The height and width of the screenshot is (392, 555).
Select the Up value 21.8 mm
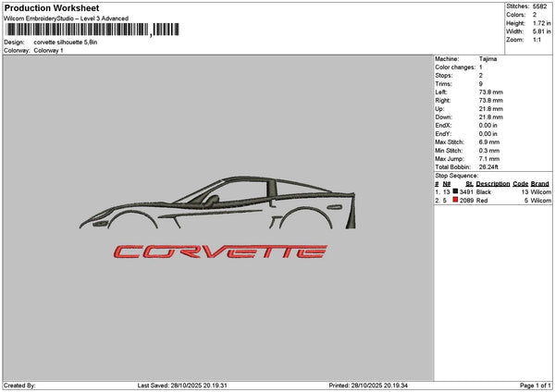tap(491, 108)
